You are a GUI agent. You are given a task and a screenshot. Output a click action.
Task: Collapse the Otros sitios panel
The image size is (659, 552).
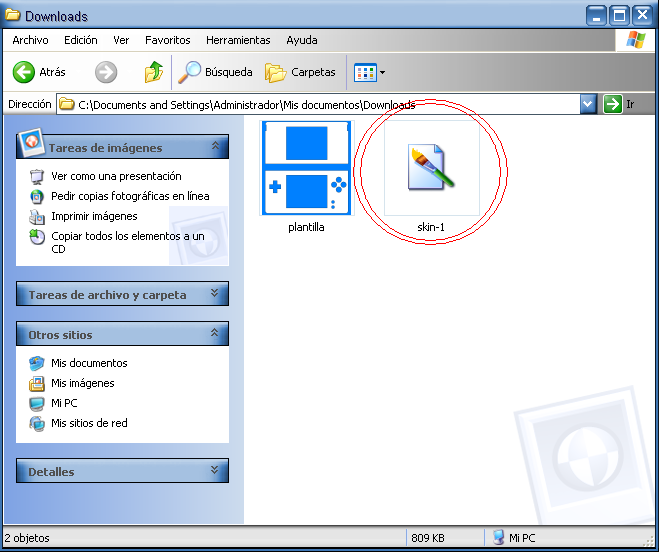point(214,333)
